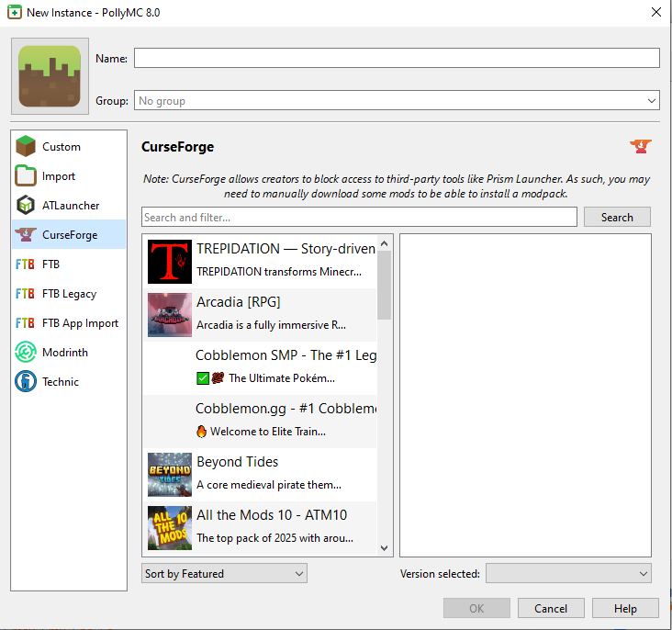Click the FTB logo icon
Screen dimensions: 672x630
coord(26,264)
